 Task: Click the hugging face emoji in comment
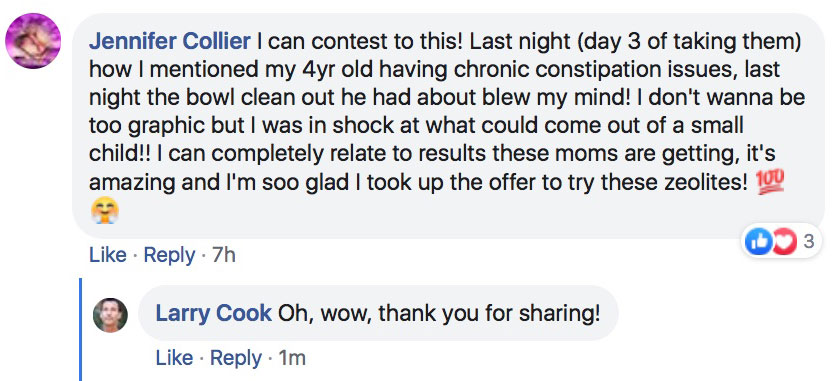pos(104,211)
